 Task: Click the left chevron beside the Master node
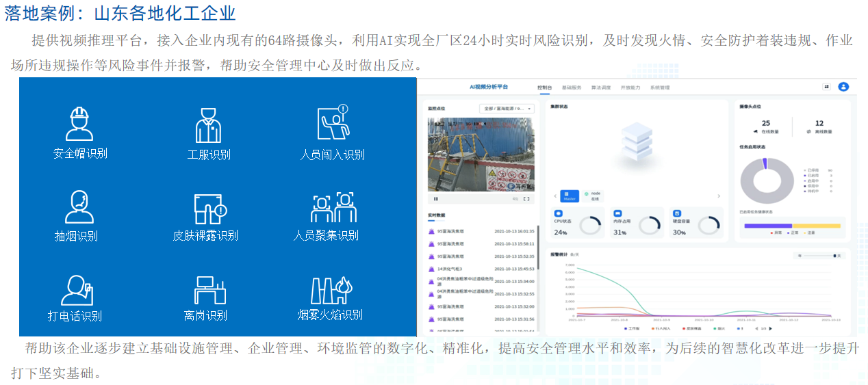[x=554, y=196]
